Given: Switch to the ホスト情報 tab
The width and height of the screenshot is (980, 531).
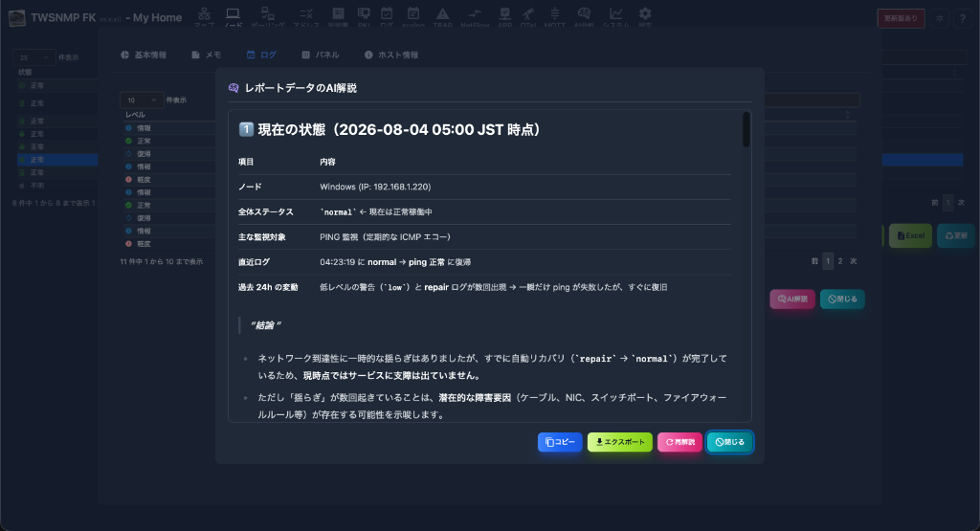Looking at the screenshot, I should pyautogui.click(x=391, y=55).
